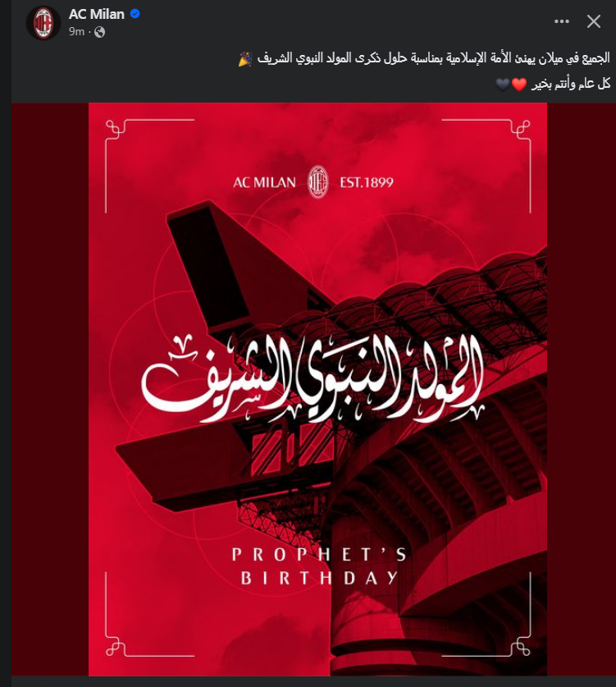The height and width of the screenshot is (687, 616).
Task: Select the caption line 'كل عام وأنتم بخير'
Action: click(571, 84)
